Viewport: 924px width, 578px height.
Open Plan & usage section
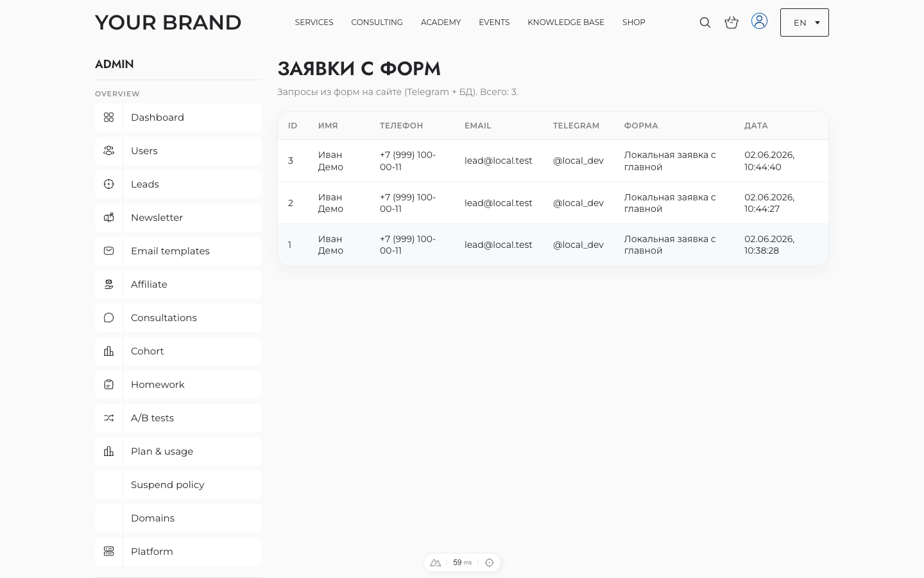point(178,451)
